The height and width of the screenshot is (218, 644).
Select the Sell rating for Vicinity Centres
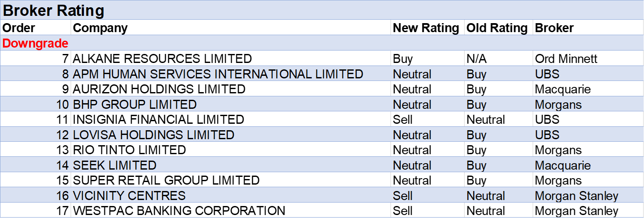403,196
